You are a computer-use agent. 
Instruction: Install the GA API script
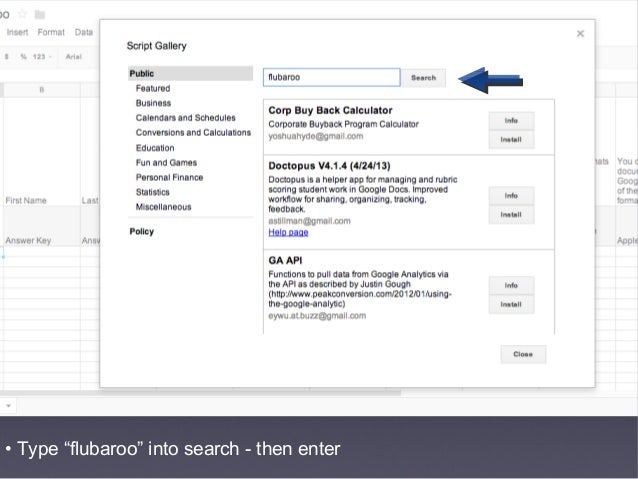511,304
